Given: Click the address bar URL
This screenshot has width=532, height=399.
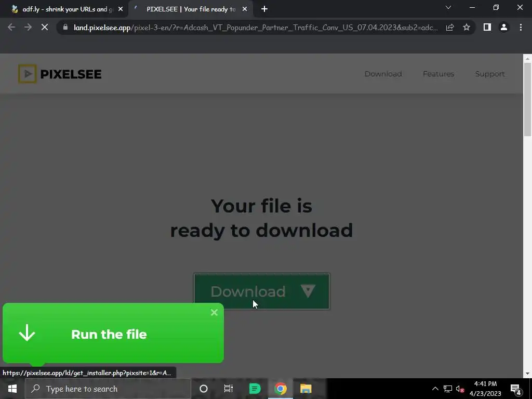Looking at the screenshot, I should click(256, 28).
